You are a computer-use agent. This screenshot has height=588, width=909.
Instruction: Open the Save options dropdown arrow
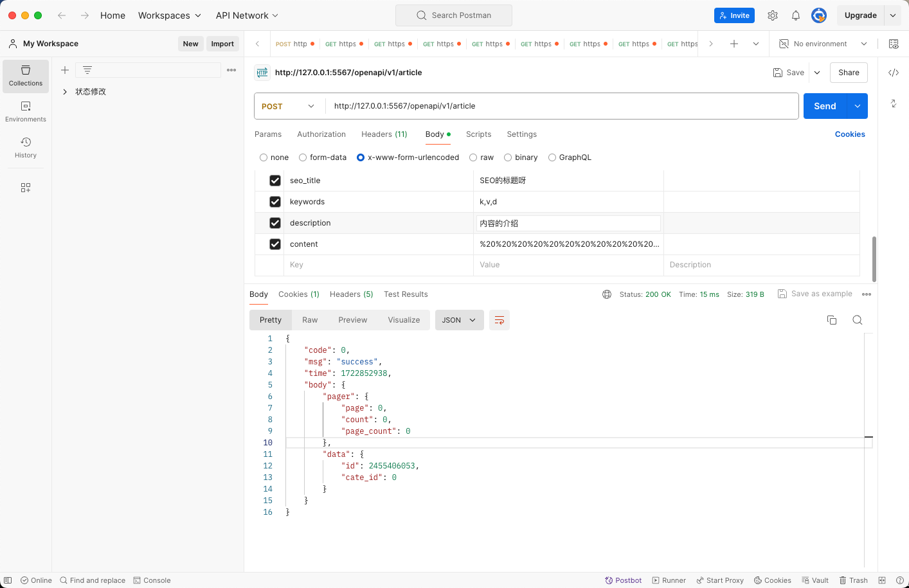(817, 73)
